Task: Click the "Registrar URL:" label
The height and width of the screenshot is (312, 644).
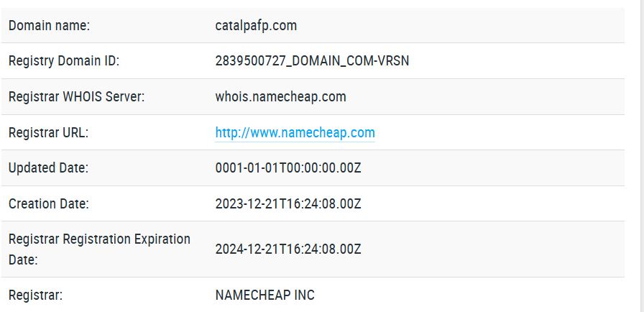Action: pyautogui.click(x=48, y=132)
